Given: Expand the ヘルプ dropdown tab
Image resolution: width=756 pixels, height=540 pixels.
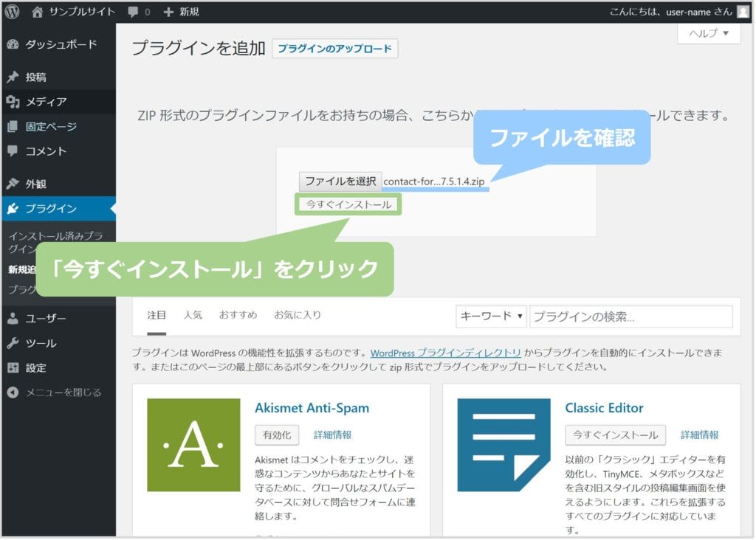Looking at the screenshot, I should click(x=708, y=34).
